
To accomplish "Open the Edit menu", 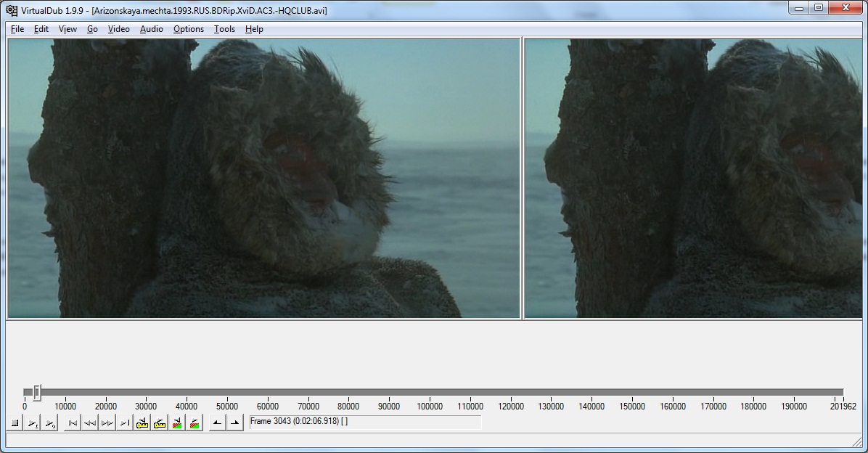I will [41, 29].
